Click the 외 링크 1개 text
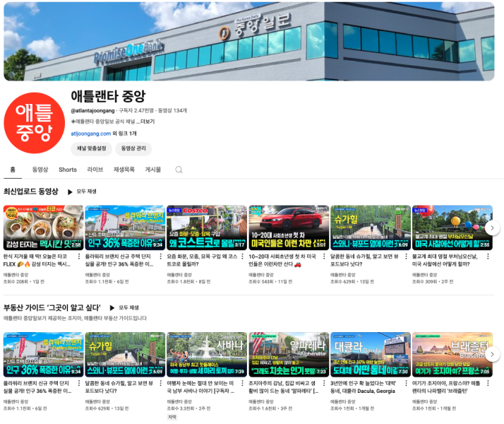 (124, 134)
